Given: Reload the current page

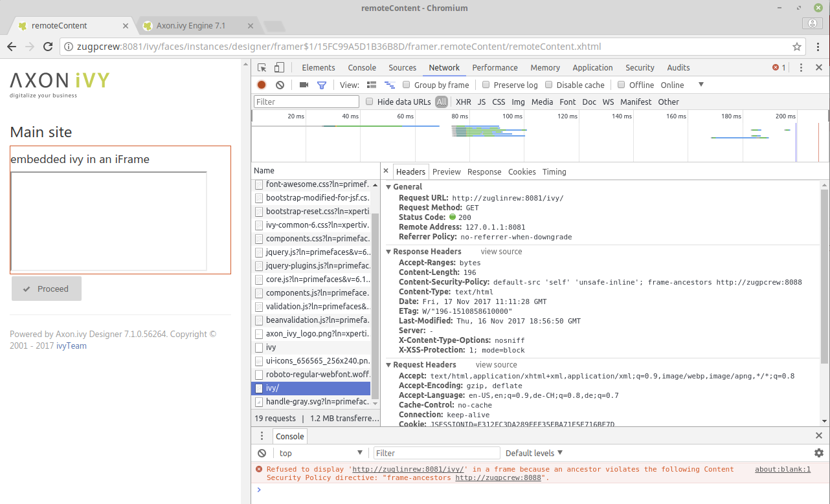Looking at the screenshot, I should point(47,47).
